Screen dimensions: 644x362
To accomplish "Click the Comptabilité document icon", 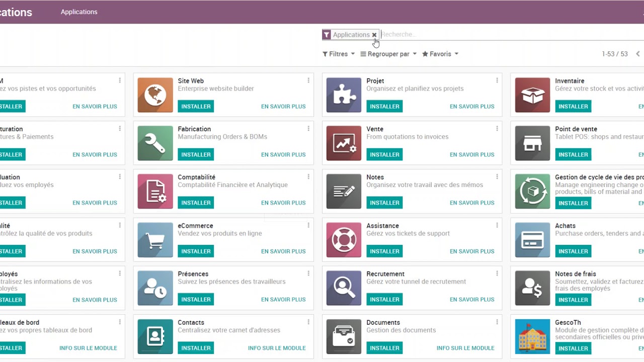I will [x=155, y=192].
